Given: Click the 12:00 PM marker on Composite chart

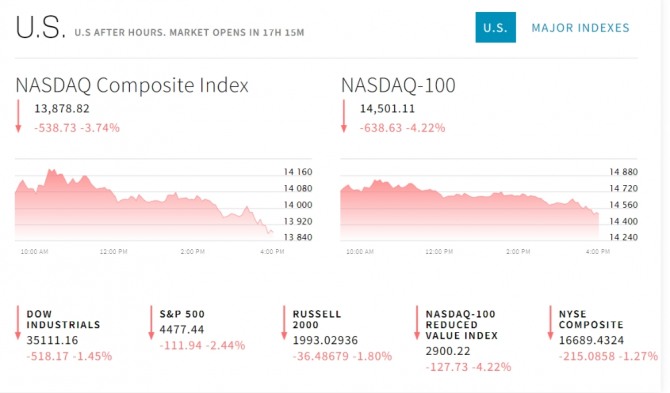Looking at the screenshot, I should tap(114, 252).
